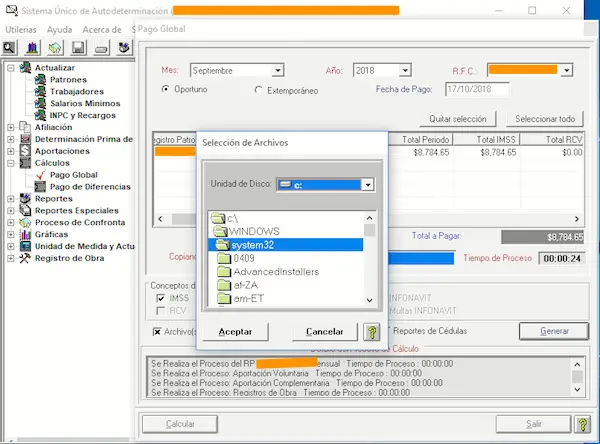Click the Aportaciones dollar icon

(x=25, y=151)
